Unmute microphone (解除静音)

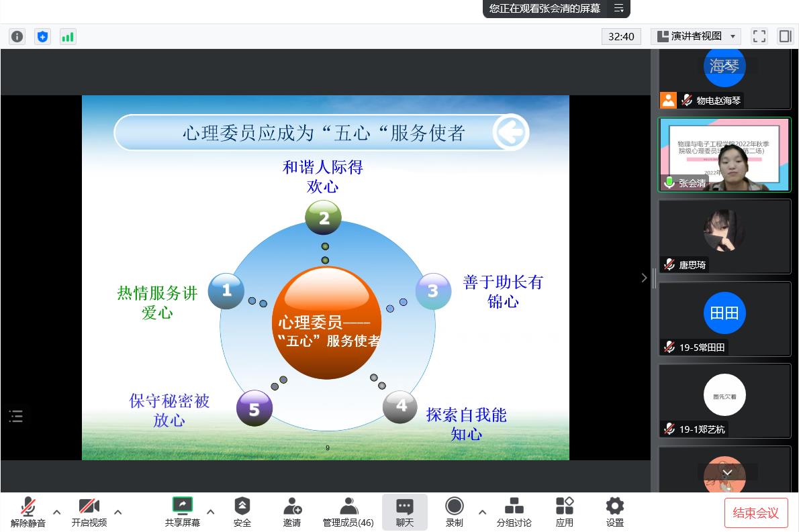pos(28,513)
